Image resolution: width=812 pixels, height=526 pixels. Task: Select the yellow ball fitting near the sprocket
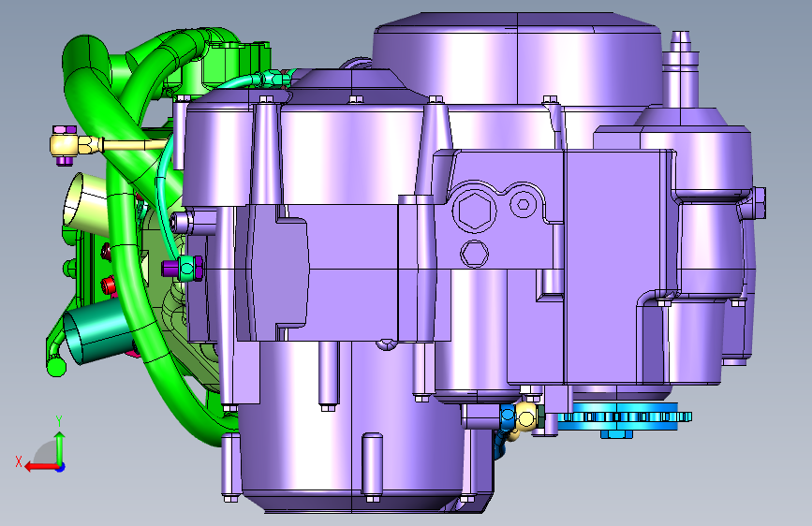pyautogui.click(x=526, y=418)
